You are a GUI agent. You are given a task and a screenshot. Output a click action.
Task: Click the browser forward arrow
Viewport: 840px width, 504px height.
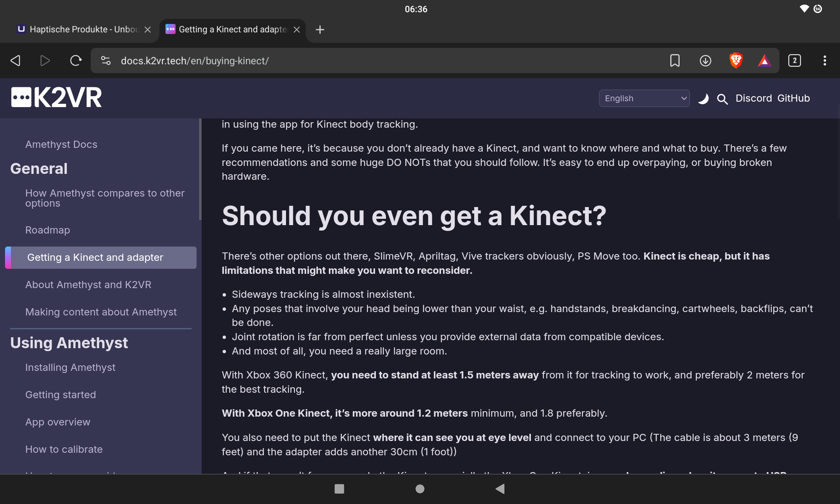click(45, 60)
